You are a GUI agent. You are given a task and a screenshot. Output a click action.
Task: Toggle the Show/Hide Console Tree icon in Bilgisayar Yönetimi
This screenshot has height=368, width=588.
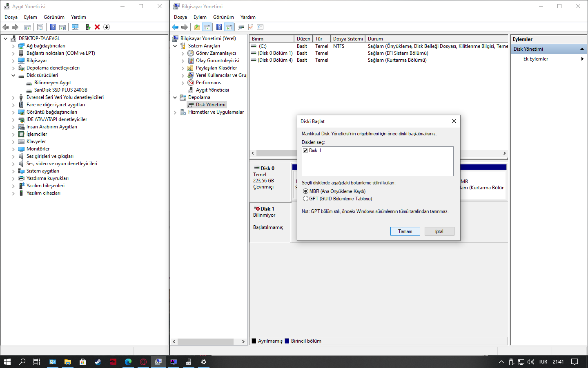click(x=207, y=27)
